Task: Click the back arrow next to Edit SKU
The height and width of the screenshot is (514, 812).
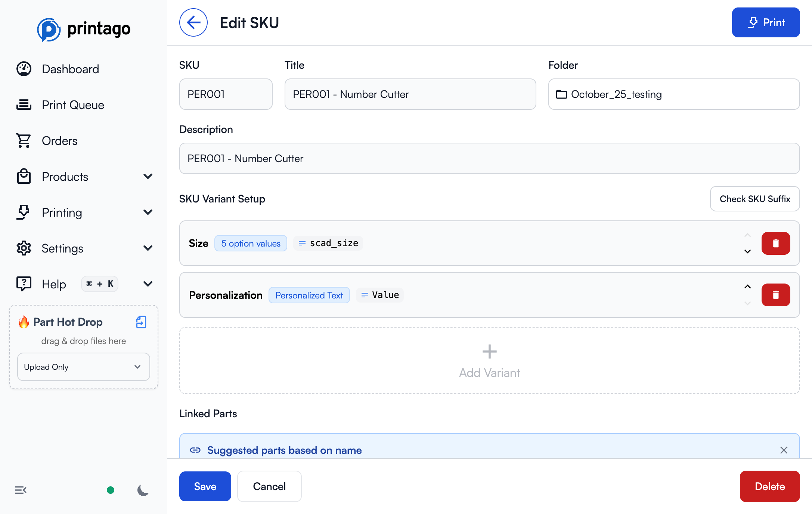Action: coord(193,22)
